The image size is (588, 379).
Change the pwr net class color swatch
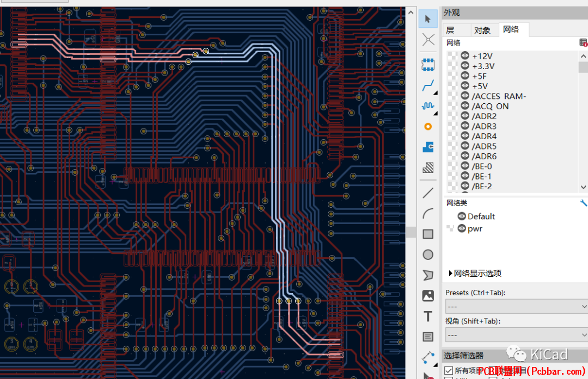(x=450, y=228)
